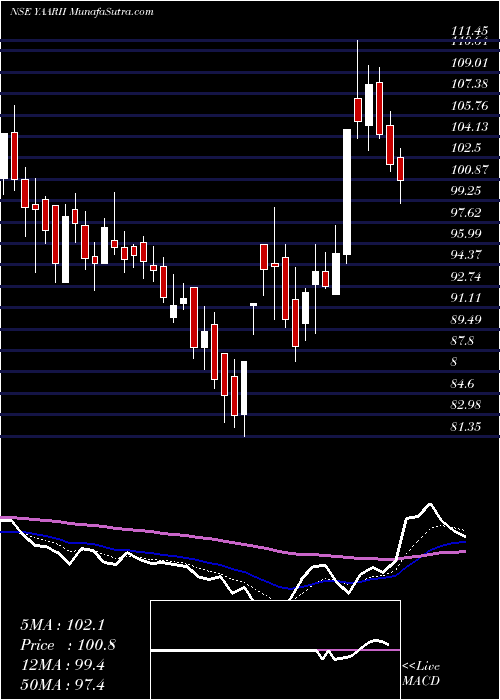Click the 104.13 axis value

[x=469, y=127]
